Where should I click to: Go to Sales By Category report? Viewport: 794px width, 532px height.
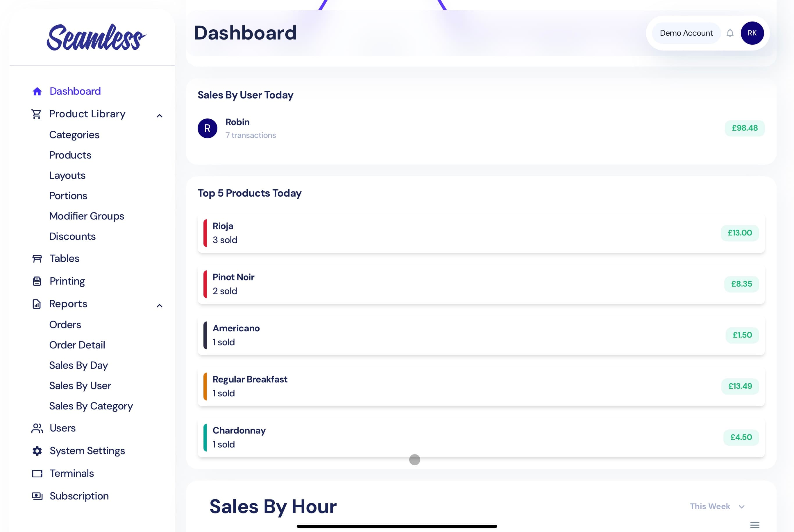(x=91, y=406)
